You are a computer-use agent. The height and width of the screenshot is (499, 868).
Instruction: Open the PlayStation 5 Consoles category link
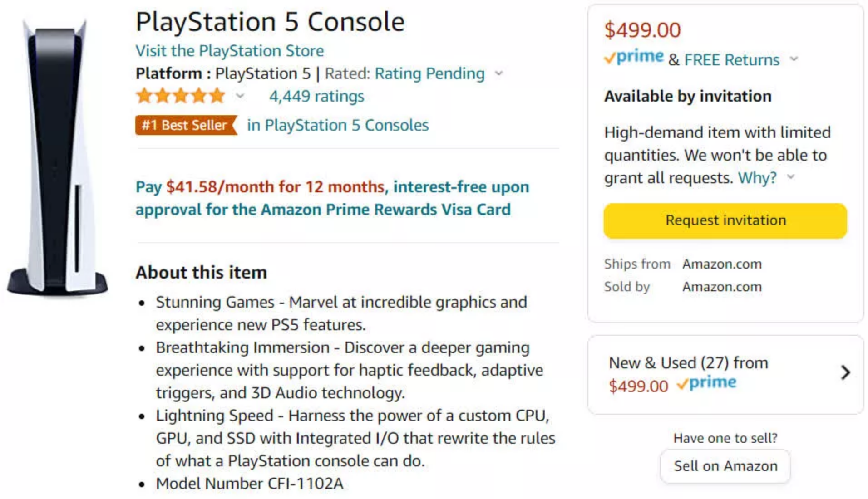pyautogui.click(x=337, y=125)
